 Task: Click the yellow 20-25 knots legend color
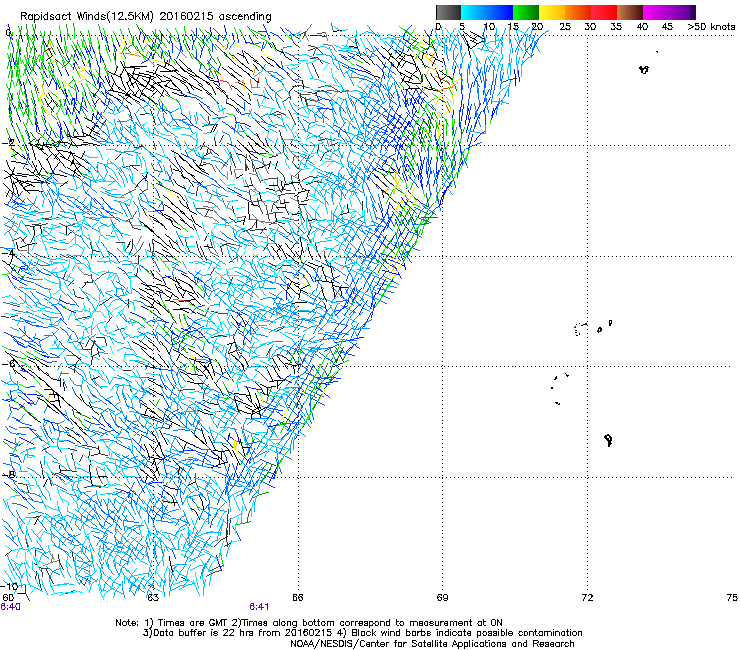552,12
